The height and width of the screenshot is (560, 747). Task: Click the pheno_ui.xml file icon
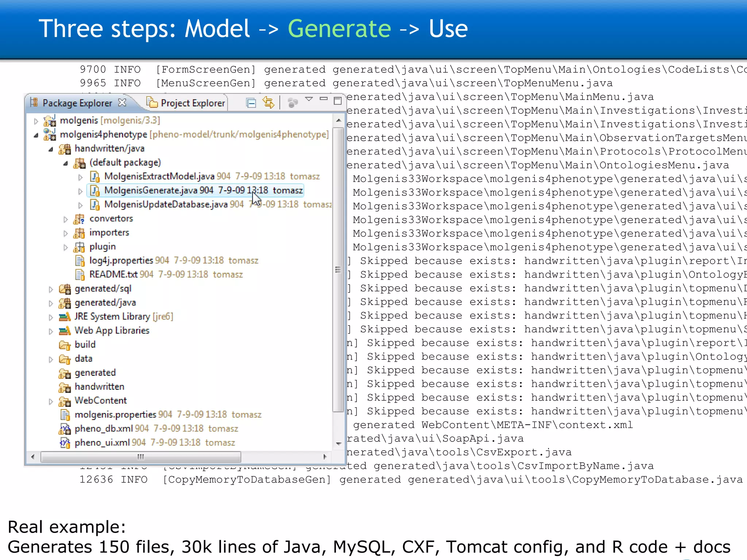[65, 443]
